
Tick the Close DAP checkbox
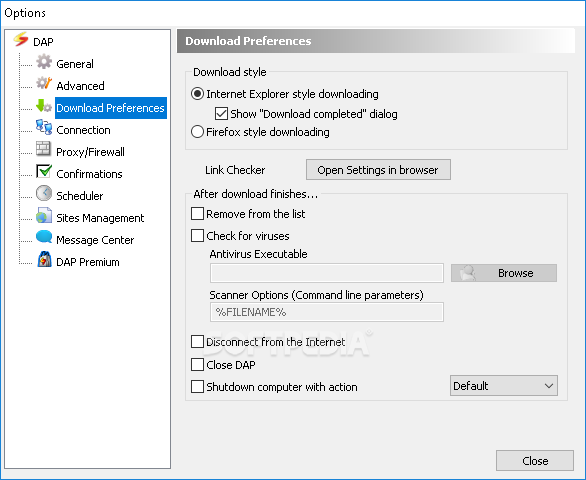coord(197,364)
